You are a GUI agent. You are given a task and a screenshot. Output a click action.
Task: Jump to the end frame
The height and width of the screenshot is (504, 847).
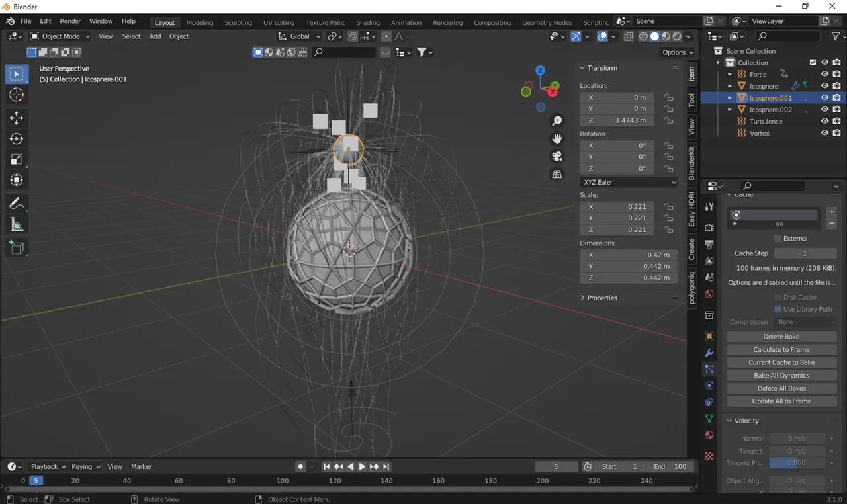386,466
